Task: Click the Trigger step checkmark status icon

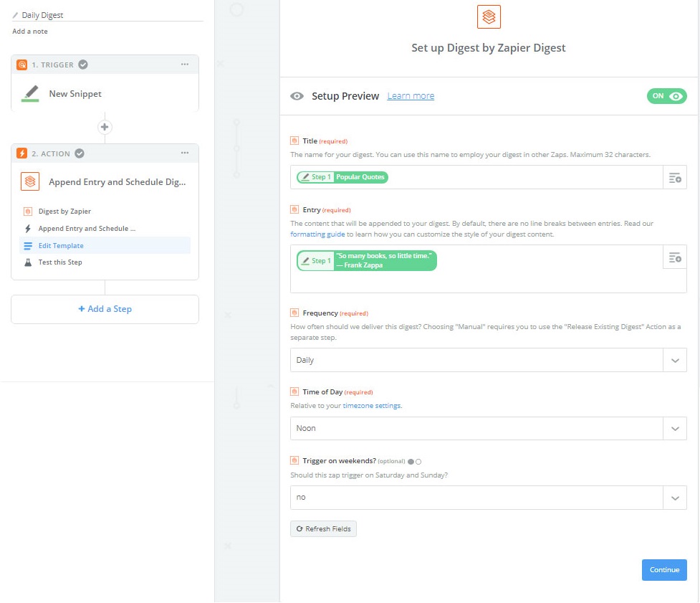Action: coord(83,65)
